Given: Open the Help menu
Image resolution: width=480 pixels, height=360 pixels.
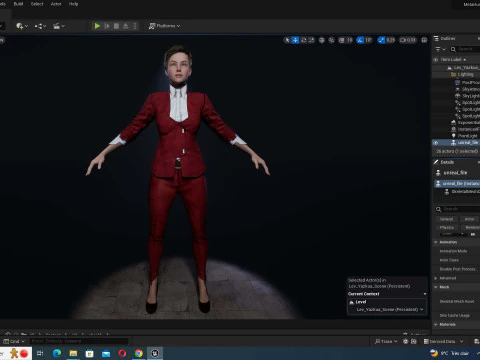Looking at the screenshot, I should tap(73, 4).
